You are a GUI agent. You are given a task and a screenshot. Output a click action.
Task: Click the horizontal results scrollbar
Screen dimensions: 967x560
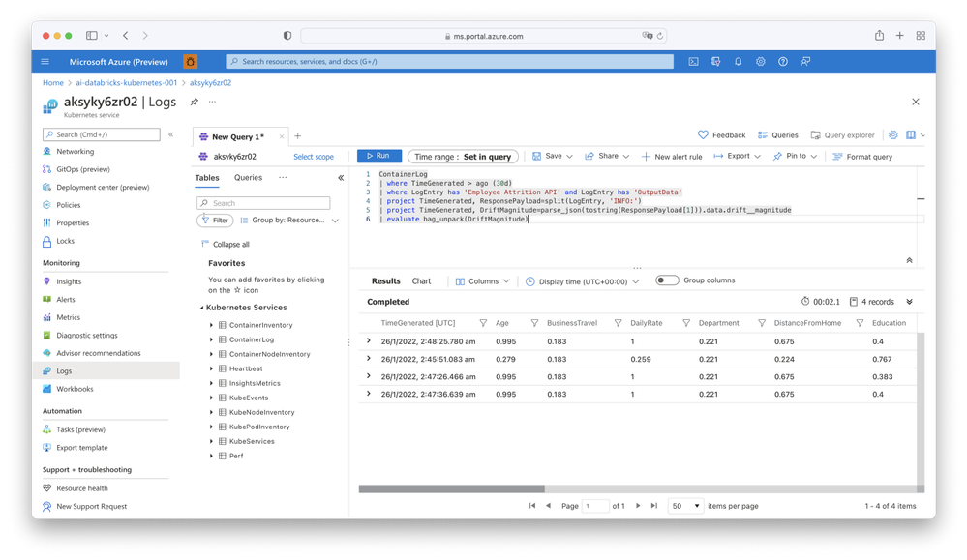pyautogui.click(x=451, y=488)
